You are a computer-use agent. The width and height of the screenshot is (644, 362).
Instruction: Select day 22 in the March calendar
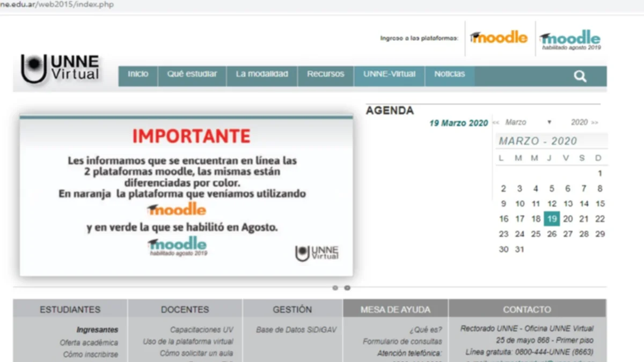[600, 219]
